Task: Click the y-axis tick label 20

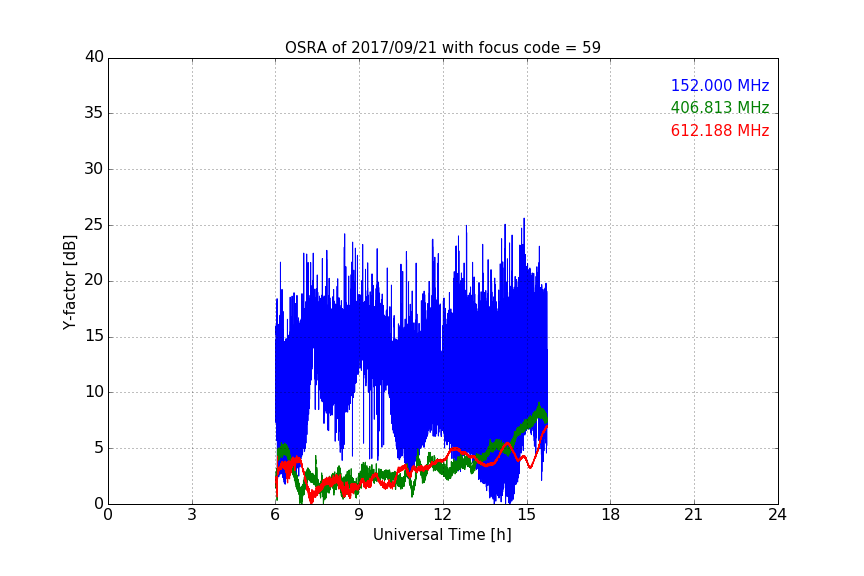Action: pos(94,281)
